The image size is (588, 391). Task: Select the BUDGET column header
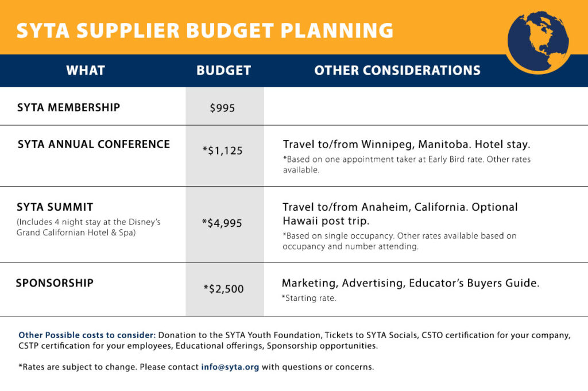223,71
